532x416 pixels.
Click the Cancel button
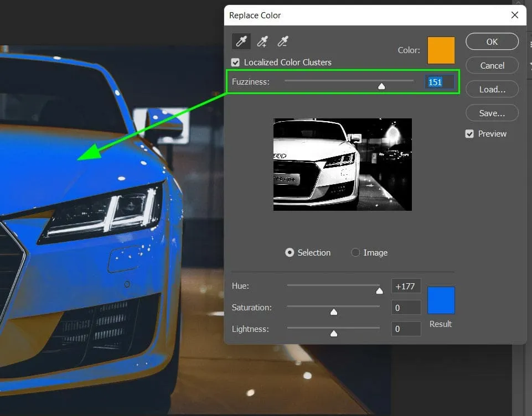point(492,65)
